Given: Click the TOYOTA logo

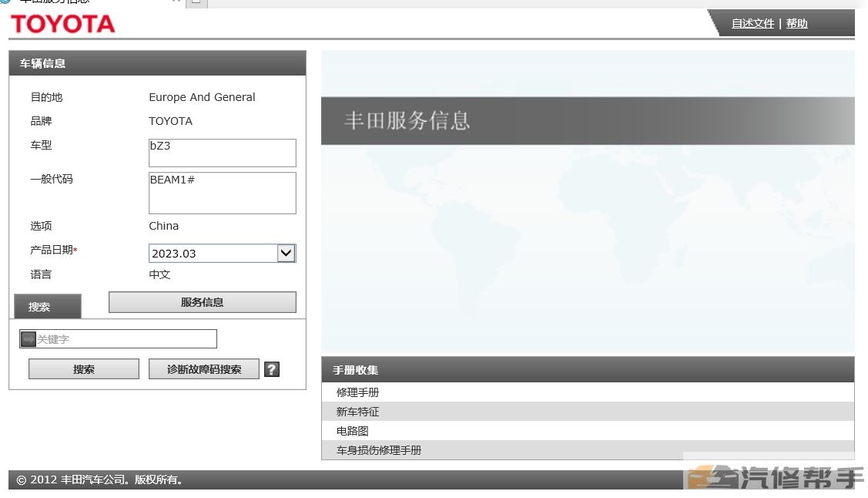Looking at the screenshot, I should point(62,24).
